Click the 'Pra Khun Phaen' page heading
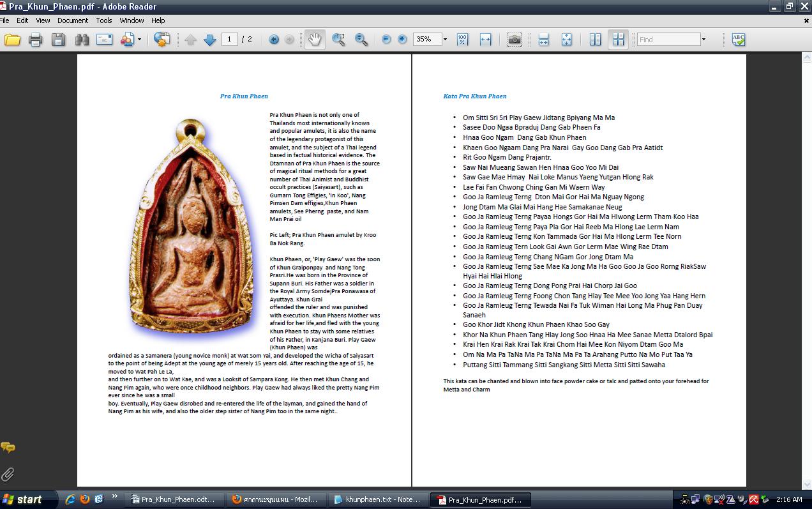The width and height of the screenshot is (812, 509). (x=244, y=96)
